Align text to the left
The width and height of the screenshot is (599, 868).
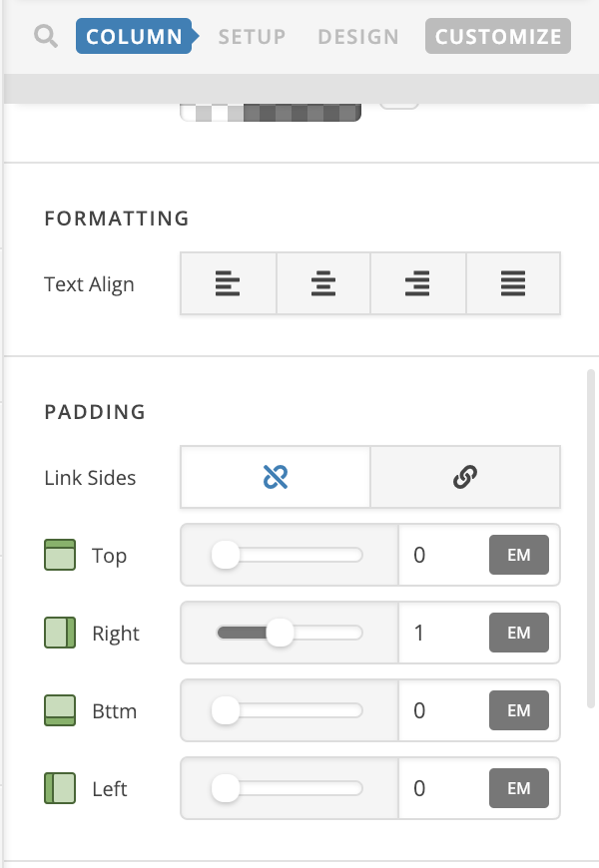click(x=228, y=284)
